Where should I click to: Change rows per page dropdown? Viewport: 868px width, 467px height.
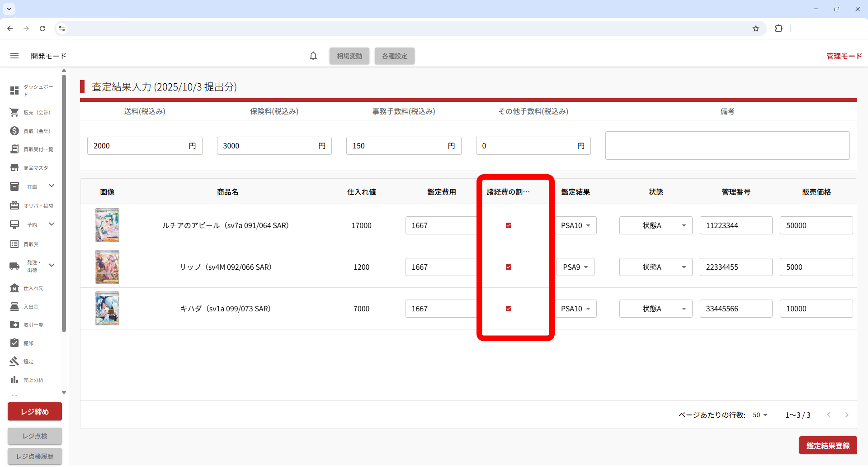pyautogui.click(x=760, y=415)
